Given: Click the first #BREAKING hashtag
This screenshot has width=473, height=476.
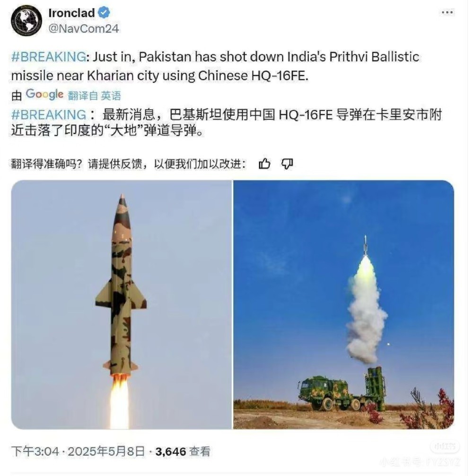Looking at the screenshot, I should click(49, 57).
